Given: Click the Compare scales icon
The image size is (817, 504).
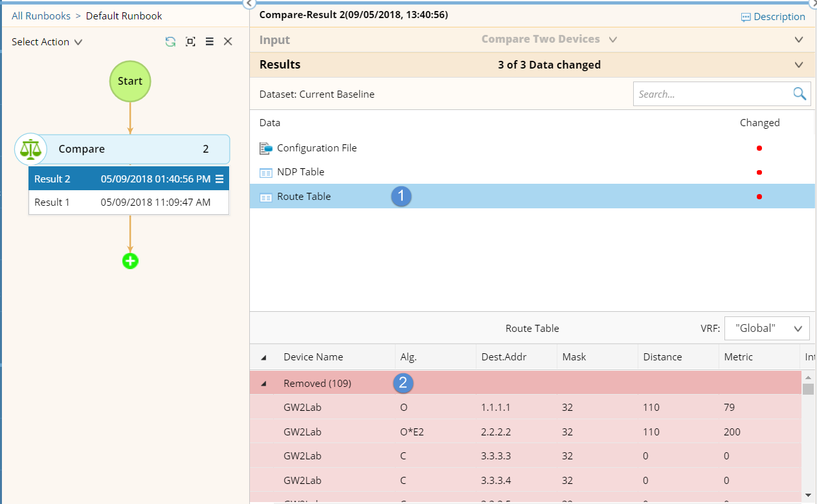Looking at the screenshot, I should 30,149.
